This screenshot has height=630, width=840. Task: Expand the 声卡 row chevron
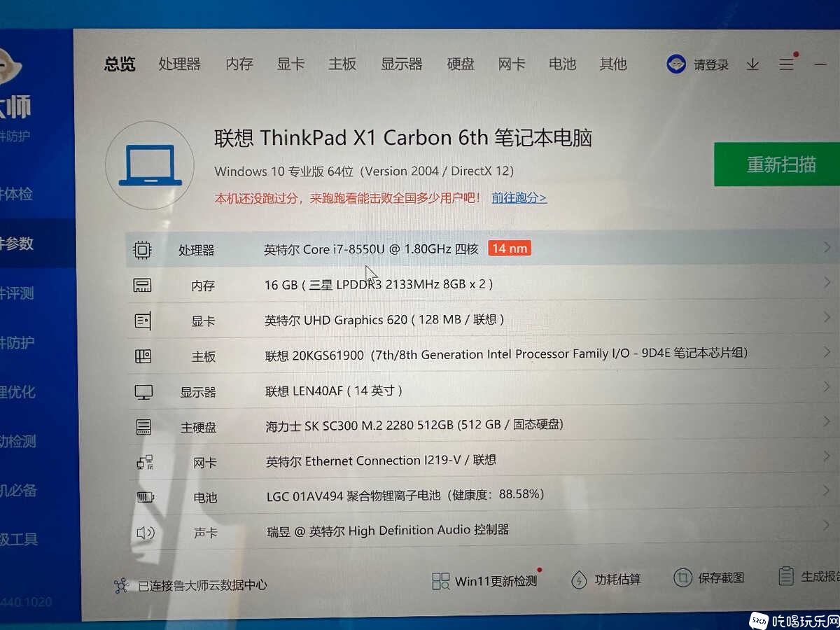[827, 526]
